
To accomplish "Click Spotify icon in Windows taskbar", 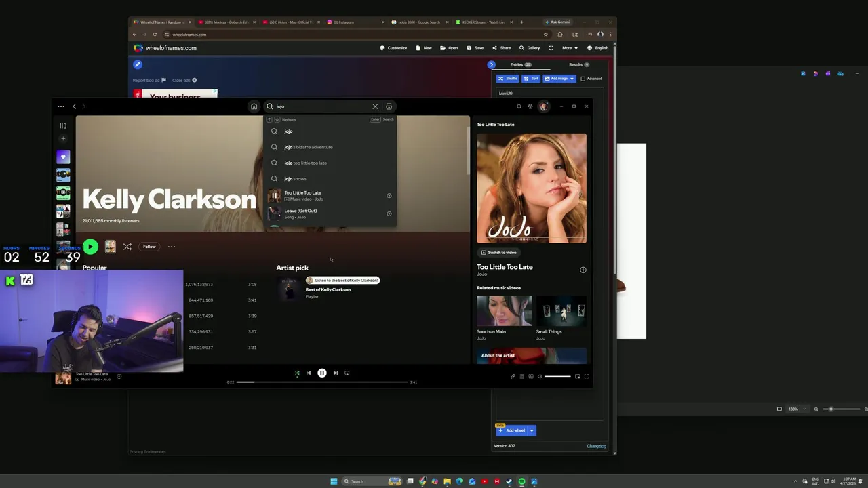I will click(x=521, y=481).
